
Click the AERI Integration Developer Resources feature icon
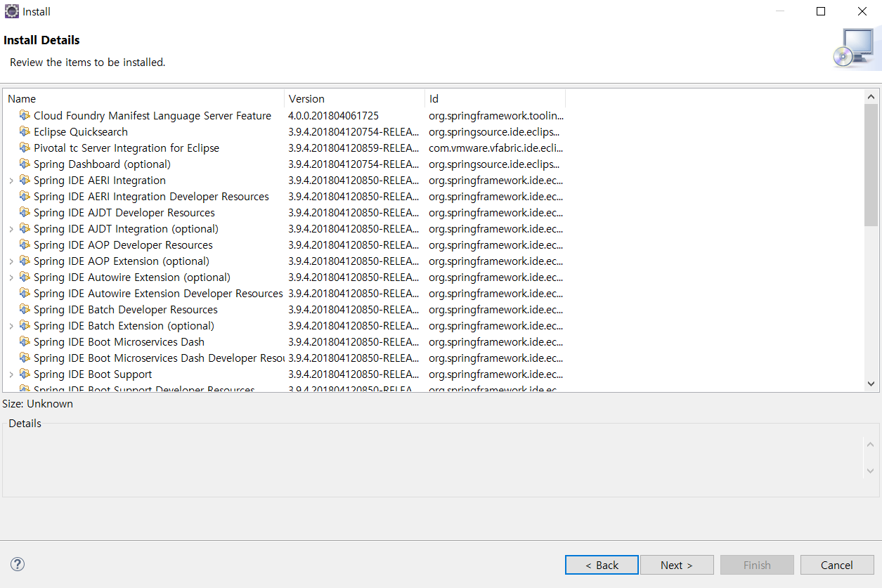tap(25, 196)
